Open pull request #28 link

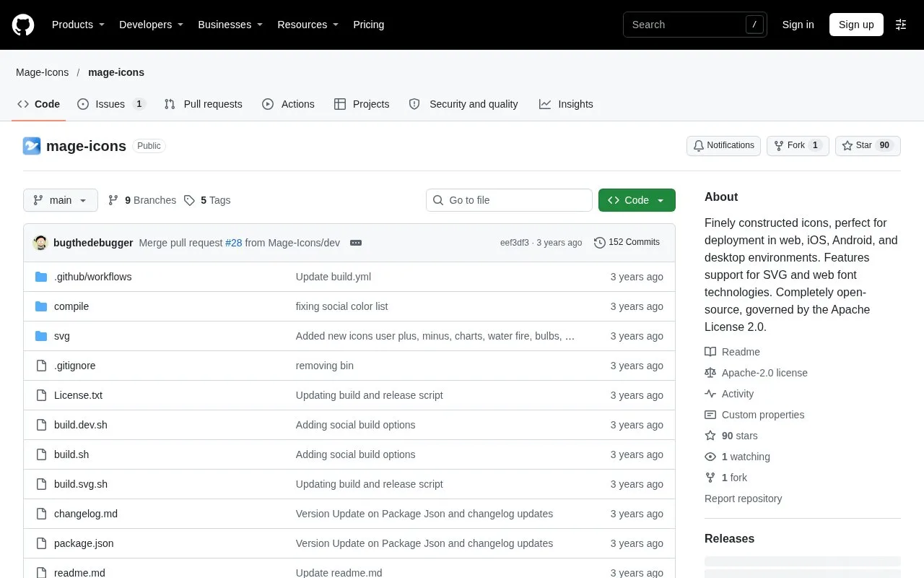tap(234, 243)
